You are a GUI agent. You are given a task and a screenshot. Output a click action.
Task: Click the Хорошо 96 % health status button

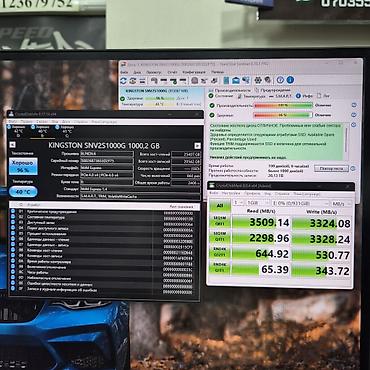tap(23, 166)
